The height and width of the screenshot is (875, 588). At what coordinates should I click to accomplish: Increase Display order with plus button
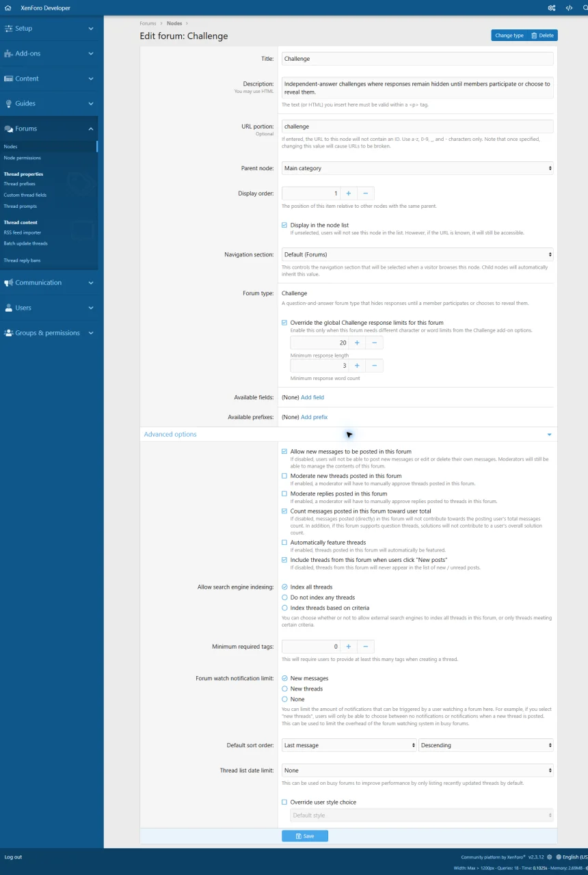pyautogui.click(x=347, y=193)
